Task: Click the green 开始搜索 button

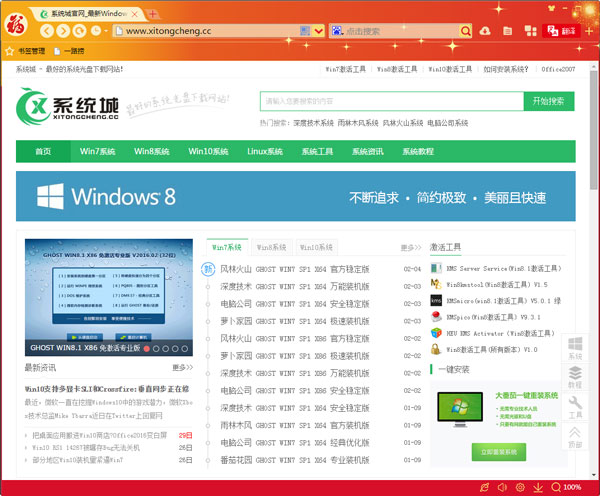Action: point(549,101)
